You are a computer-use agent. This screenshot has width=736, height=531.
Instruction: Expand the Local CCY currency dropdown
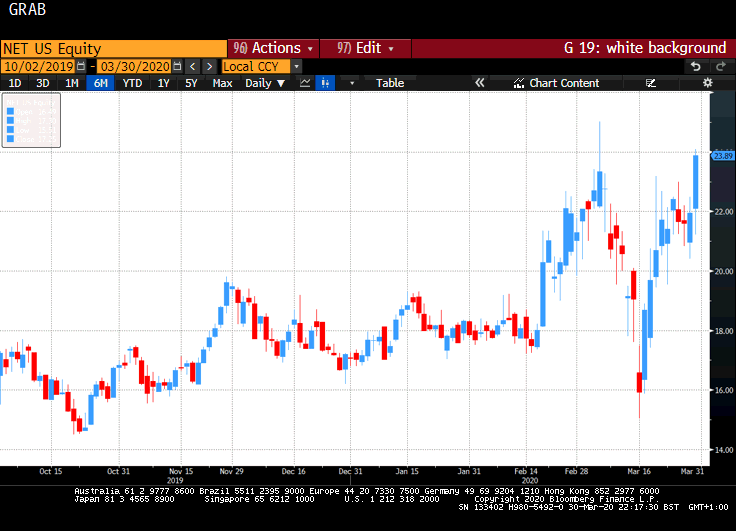pos(296,66)
